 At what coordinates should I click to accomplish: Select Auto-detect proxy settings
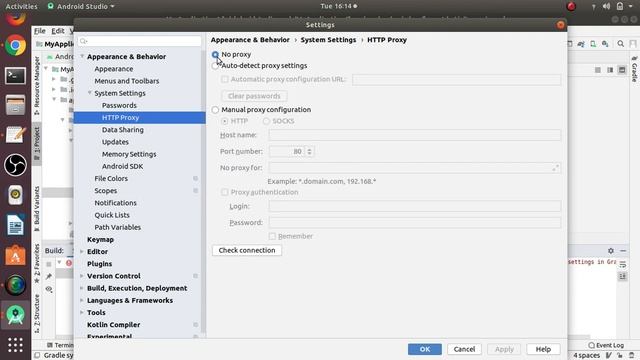[215, 66]
